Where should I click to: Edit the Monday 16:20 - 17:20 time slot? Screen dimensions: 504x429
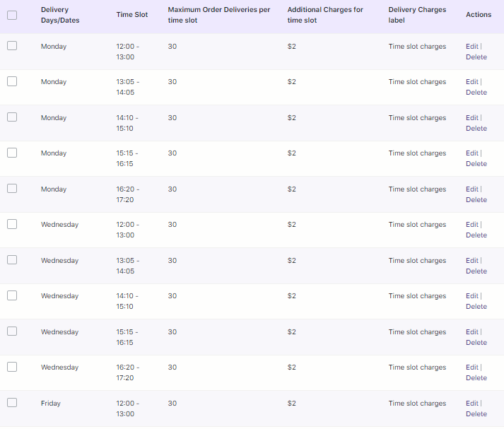pos(471,189)
